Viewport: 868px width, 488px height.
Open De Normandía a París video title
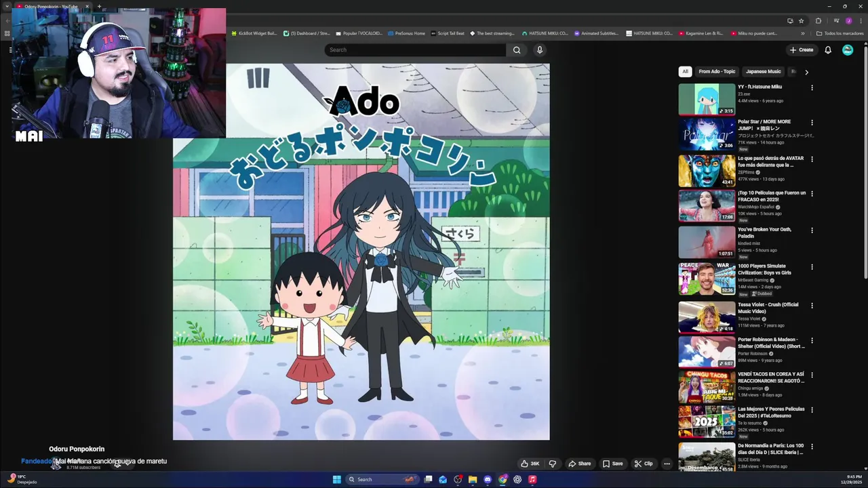(770, 449)
